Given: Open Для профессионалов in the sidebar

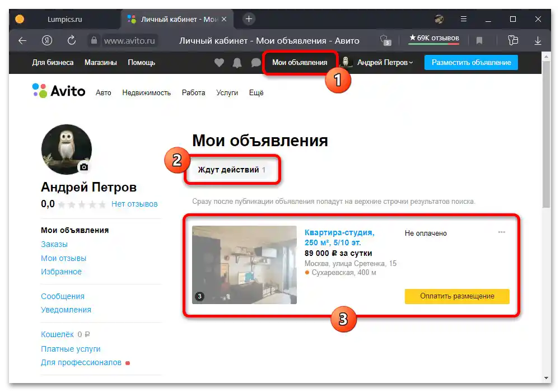Looking at the screenshot, I should tap(81, 363).
